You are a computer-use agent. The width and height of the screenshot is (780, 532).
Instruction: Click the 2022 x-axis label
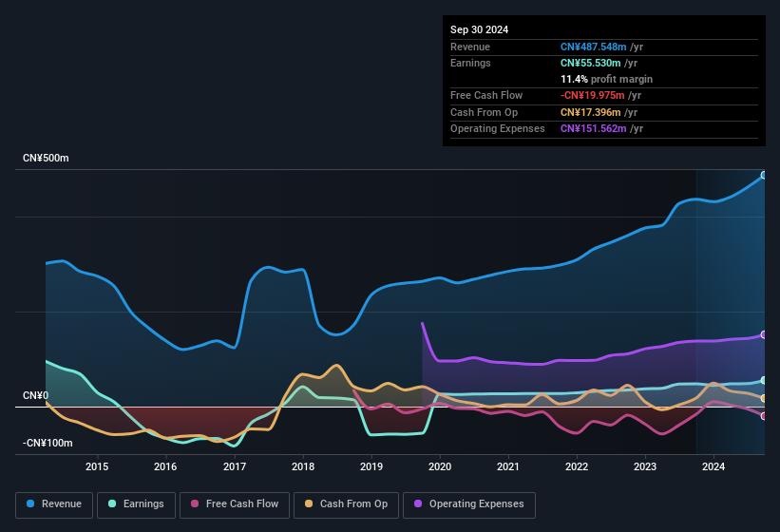pos(577,466)
